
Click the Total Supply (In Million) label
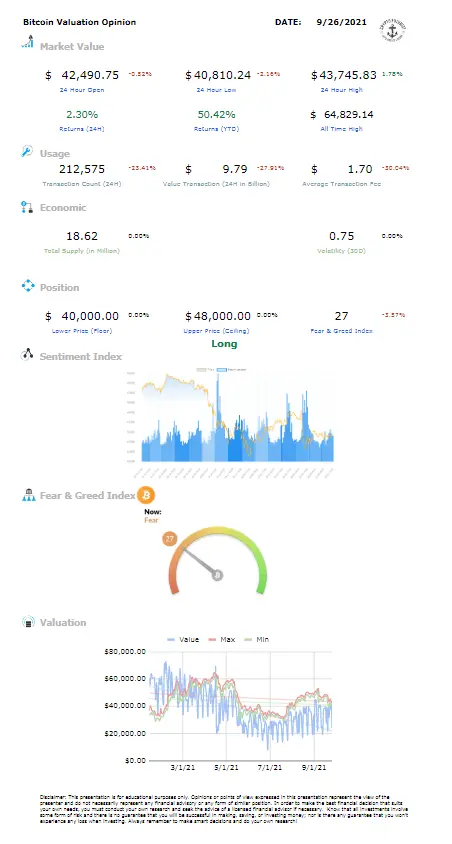(x=82, y=251)
